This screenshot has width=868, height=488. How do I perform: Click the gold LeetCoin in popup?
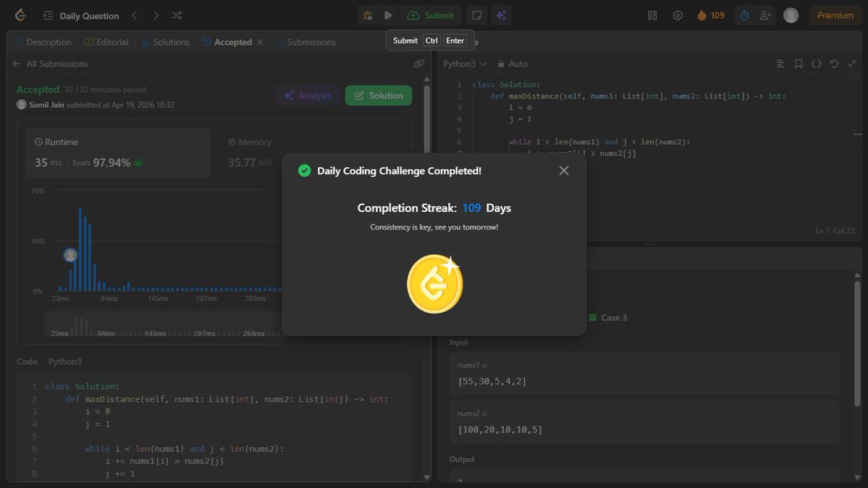point(435,284)
